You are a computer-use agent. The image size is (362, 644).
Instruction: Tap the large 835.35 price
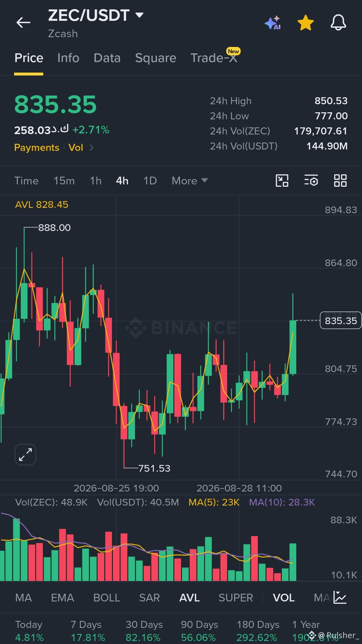55,104
